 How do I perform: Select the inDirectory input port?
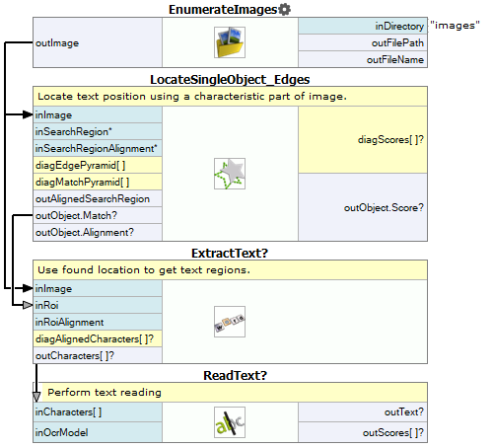(x=363, y=26)
